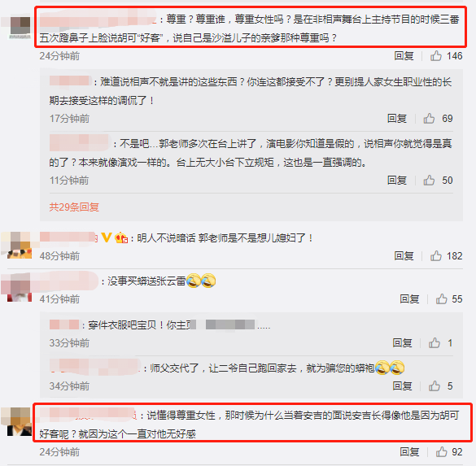Like the reply with 5 likes

click(435, 386)
